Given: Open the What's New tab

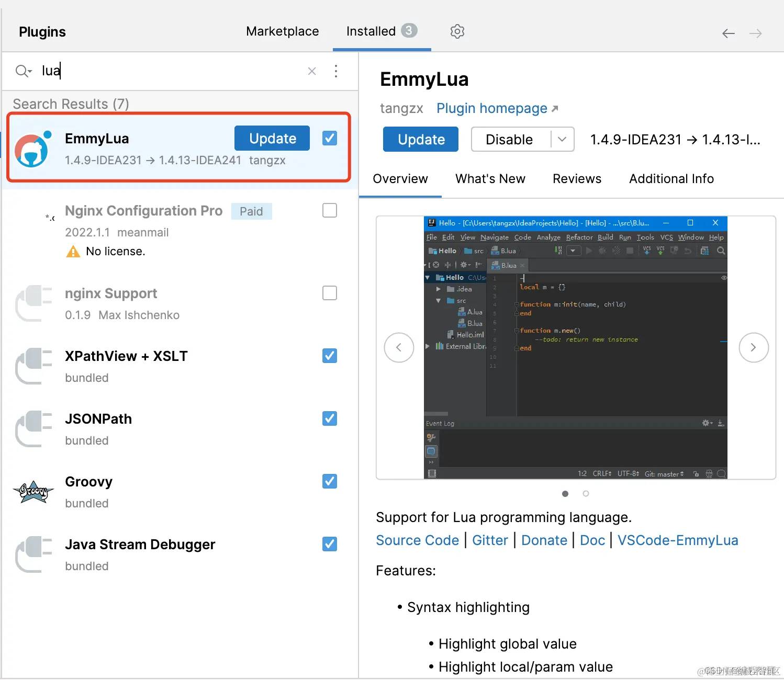Looking at the screenshot, I should [x=490, y=179].
